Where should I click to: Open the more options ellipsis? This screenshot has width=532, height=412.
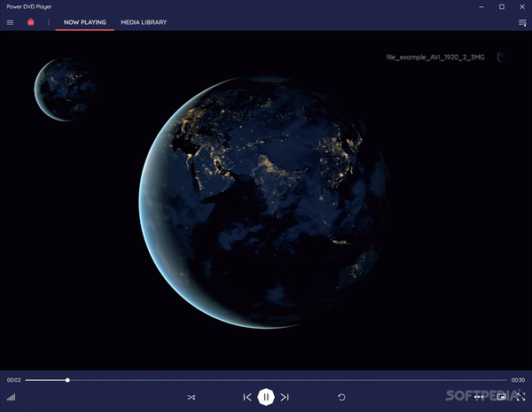tap(479, 397)
